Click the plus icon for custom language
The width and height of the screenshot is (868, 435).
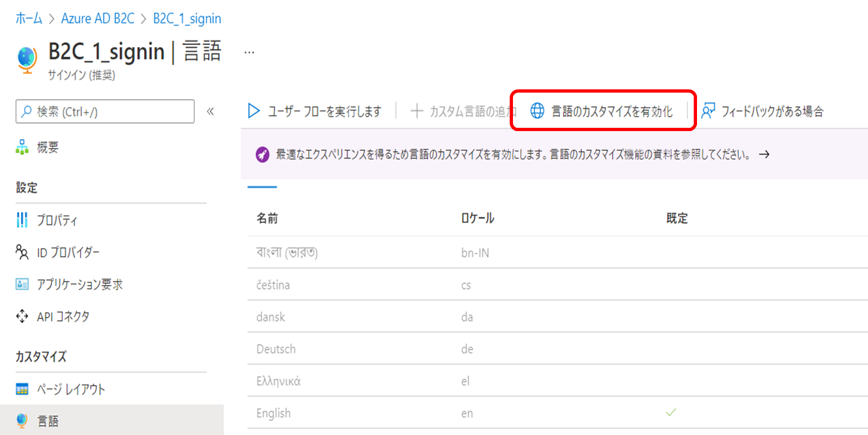417,112
